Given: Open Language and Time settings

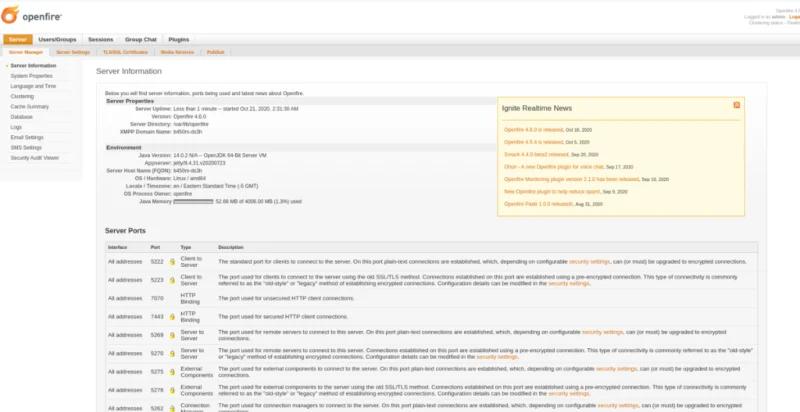Looking at the screenshot, I should pos(33,86).
